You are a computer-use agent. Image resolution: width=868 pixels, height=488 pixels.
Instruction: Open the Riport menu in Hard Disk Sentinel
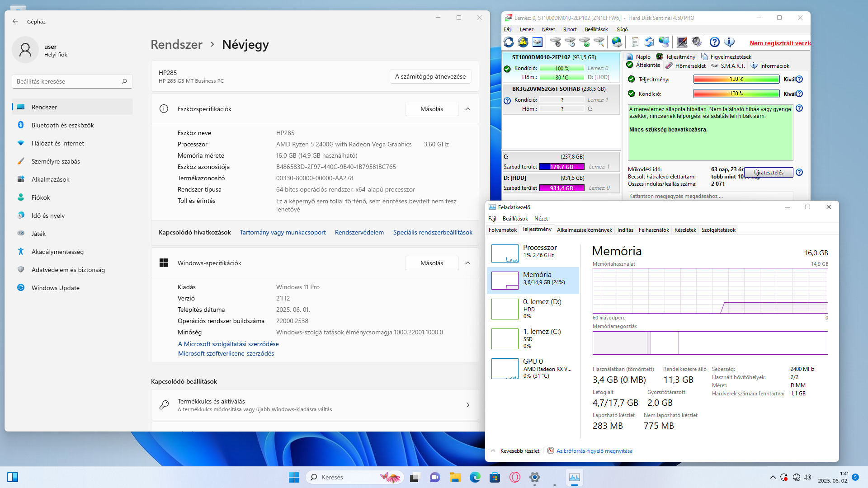(x=570, y=29)
